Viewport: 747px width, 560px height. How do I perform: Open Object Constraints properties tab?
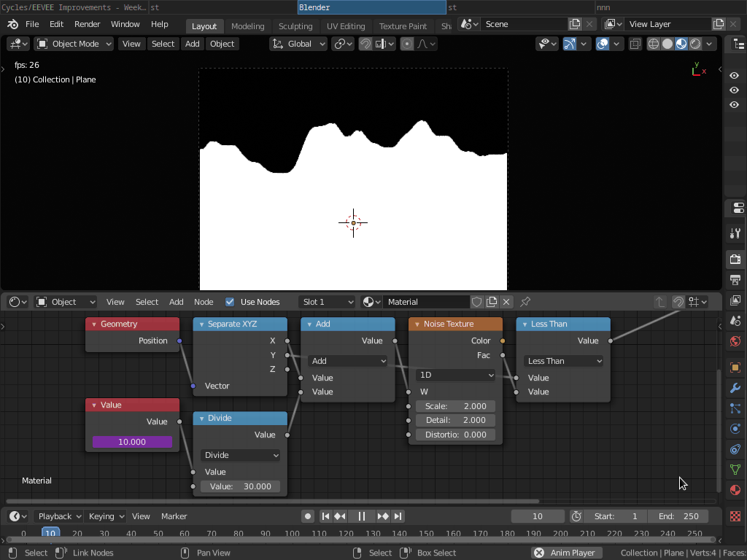(735, 449)
